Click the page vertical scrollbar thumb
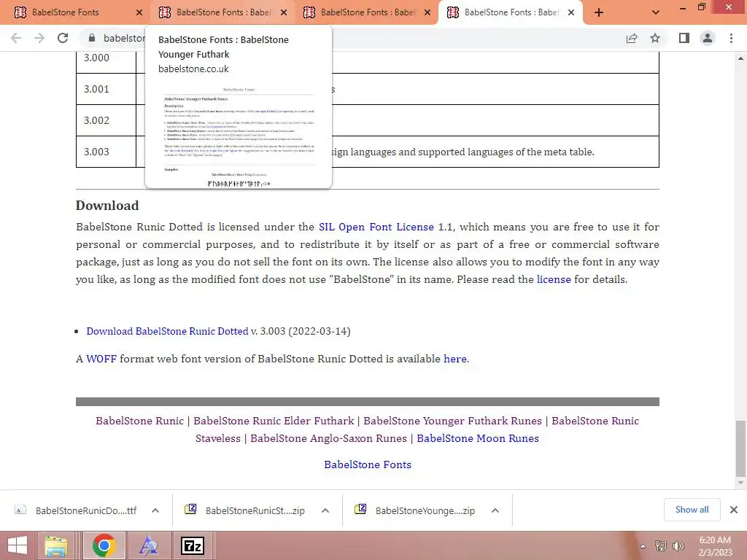The height and width of the screenshot is (560, 747). coord(740,448)
